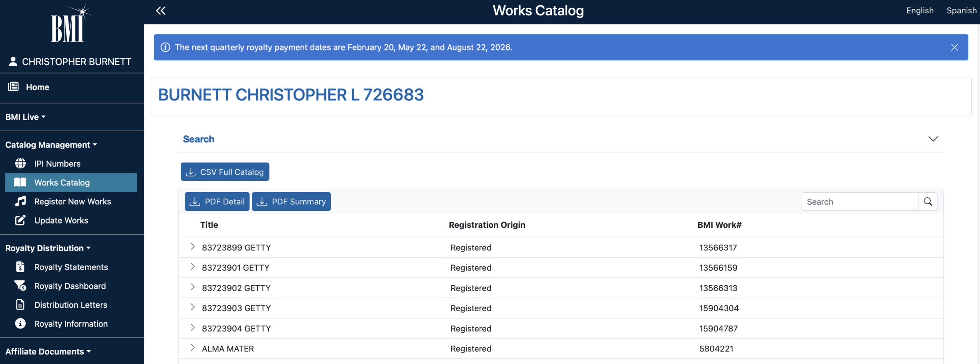This screenshot has width=980, height=364.
Task: Expand the 83723899 GETTY row
Action: pos(193,247)
